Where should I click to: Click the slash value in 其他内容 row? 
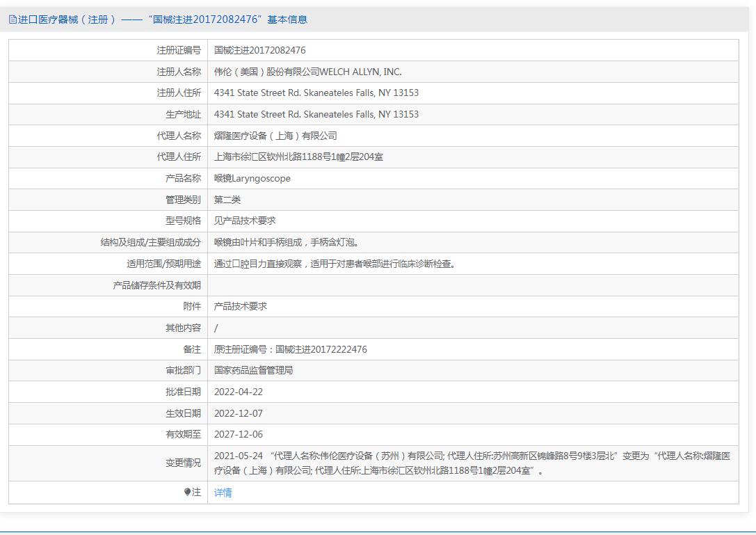click(x=216, y=328)
